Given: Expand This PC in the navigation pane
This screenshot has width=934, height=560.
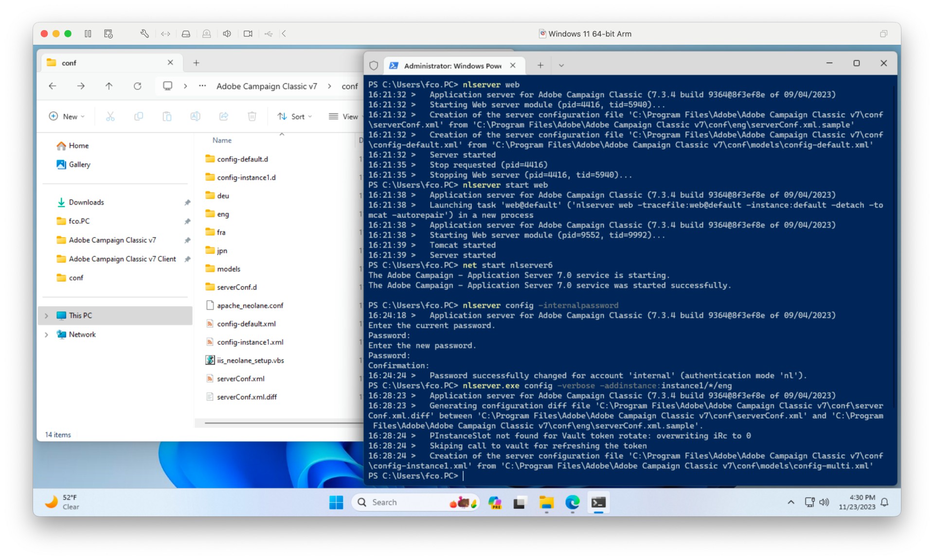Looking at the screenshot, I should pyautogui.click(x=47, y=315).
